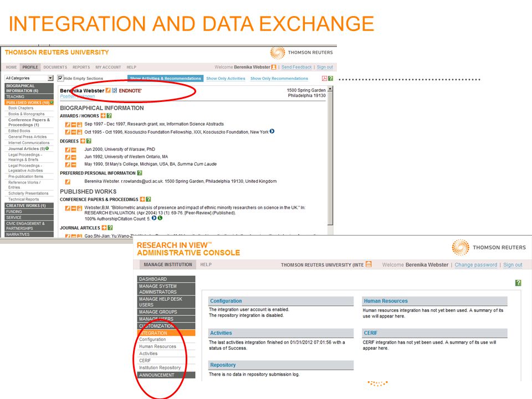Add a new entry with the Awards / Honors plus icon

click(x=103, y=116)
